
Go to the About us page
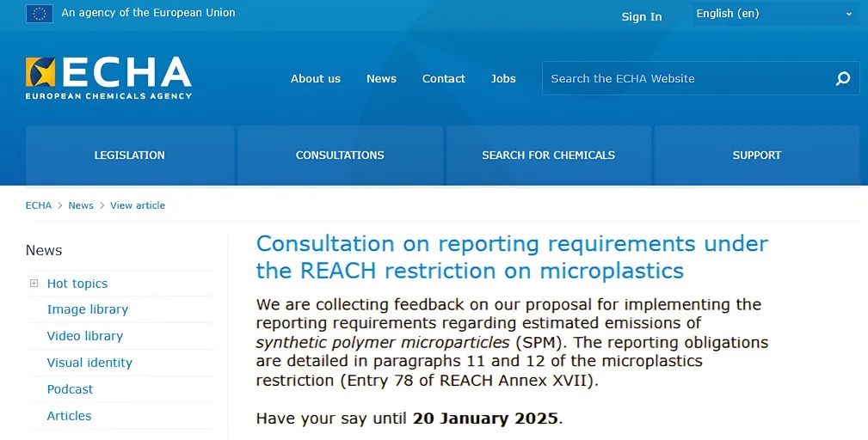[x=316, y=78]
